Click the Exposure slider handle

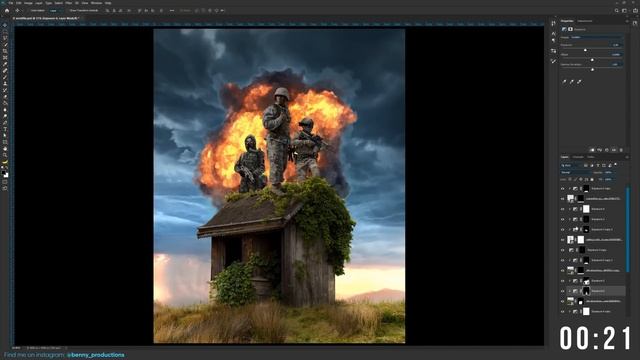585,50
